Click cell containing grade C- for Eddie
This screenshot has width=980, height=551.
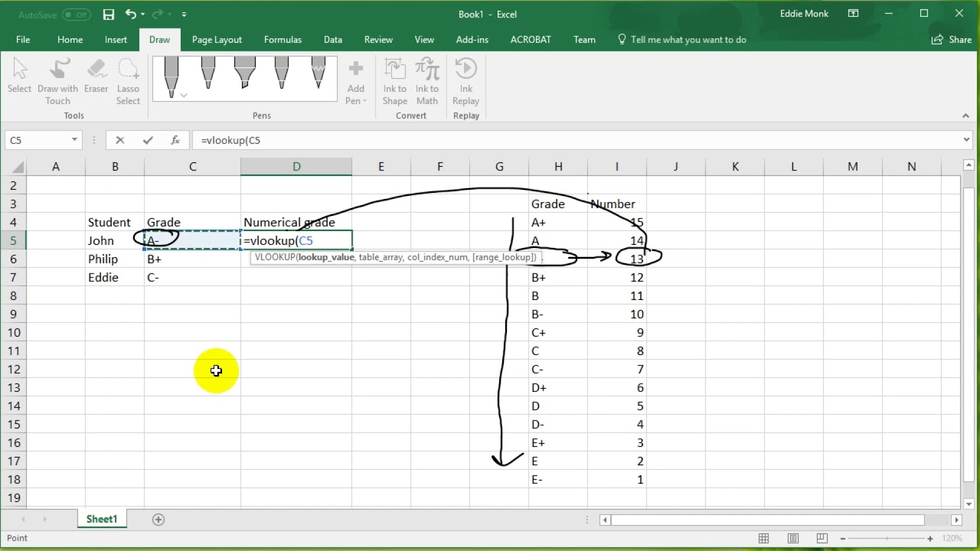192,277
